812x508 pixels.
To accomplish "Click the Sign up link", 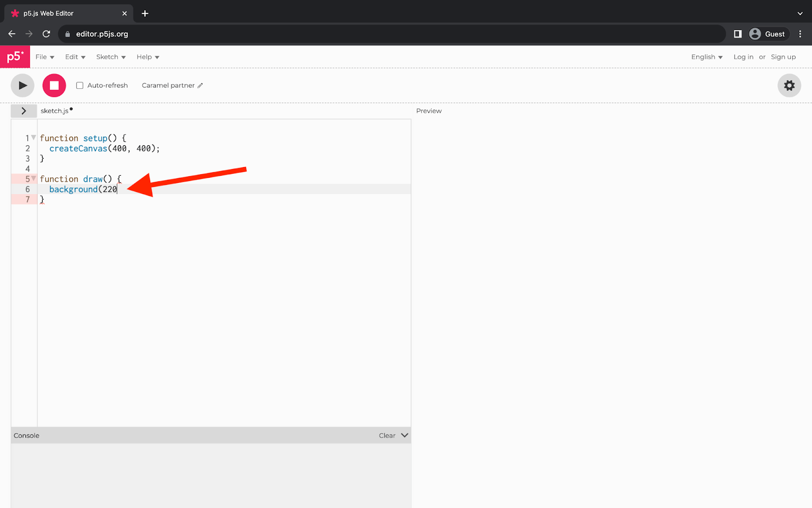I will point(783,56).
